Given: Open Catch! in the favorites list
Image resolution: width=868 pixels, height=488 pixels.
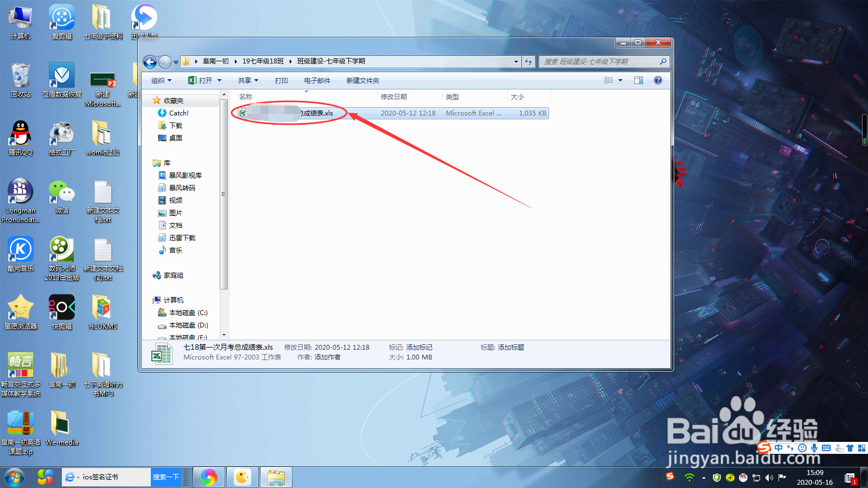Looking at the screenshot, I should (174, 113).
